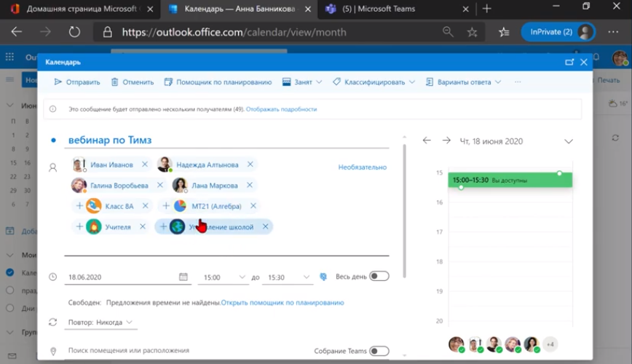Click the browser address bar URL

(234, 32)
